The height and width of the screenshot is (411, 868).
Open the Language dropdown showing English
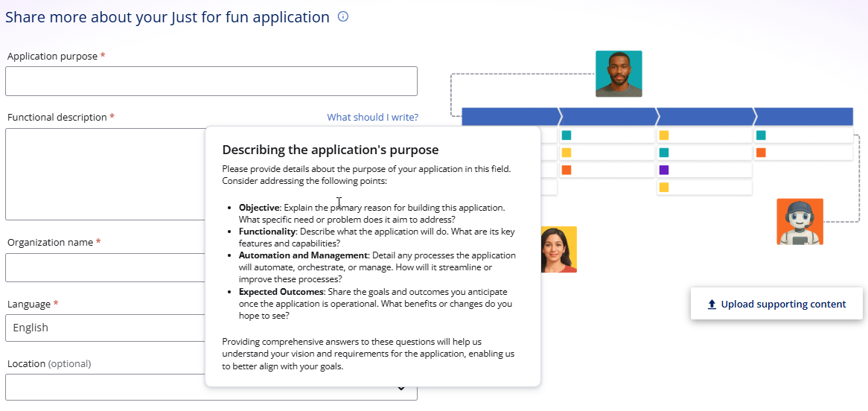(106, 328)
